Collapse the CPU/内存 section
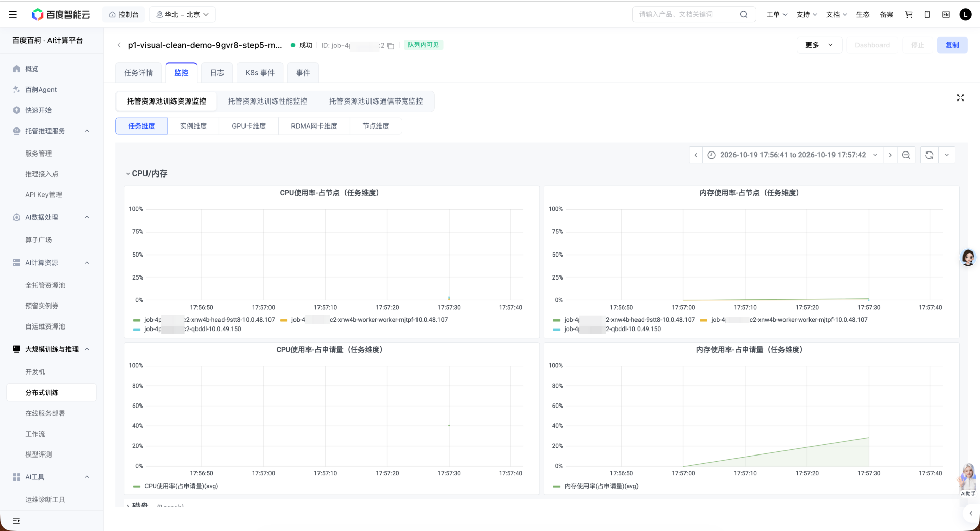This screenshot has width=980, height=531. click(x=146, y=174)
